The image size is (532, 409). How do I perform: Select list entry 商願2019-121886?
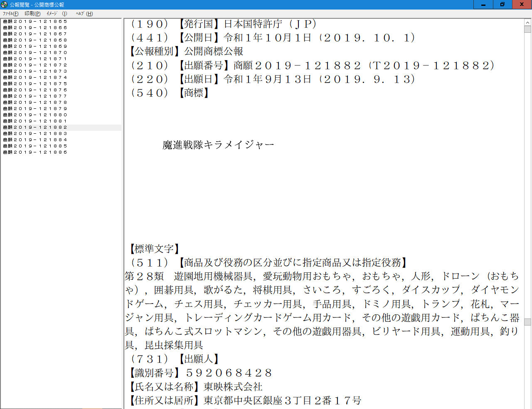(x=35, y=152)
